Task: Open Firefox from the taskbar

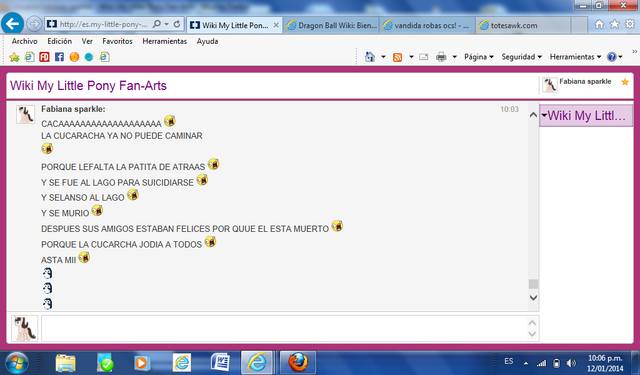Action: pyautogui.click(x=298, y=362)
